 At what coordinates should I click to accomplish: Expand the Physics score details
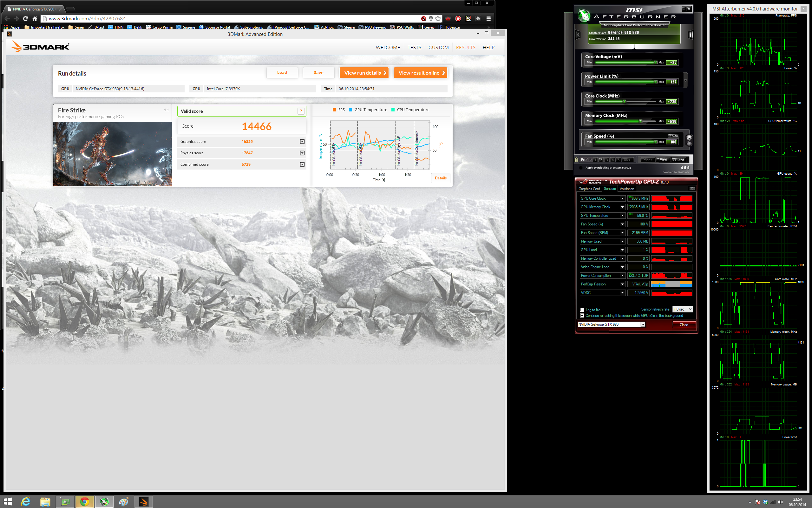302,153
